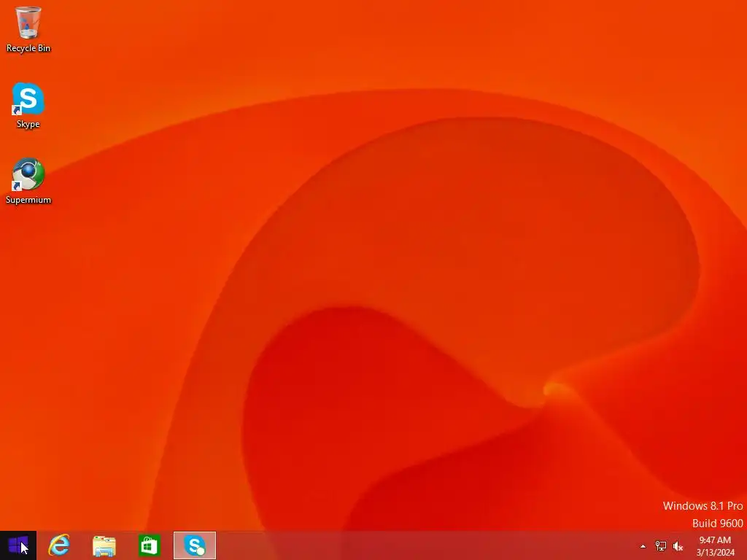
Task: Open the Windows Start button
Action: point(18,545)
